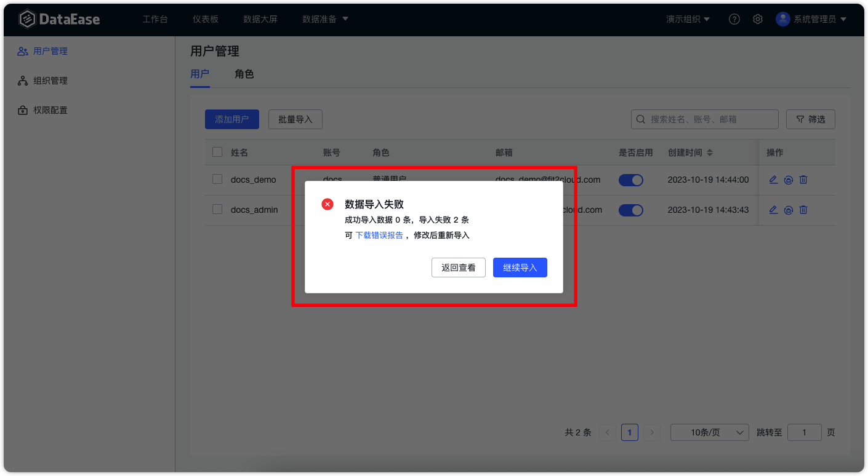
Task: Select 组织管理 in the sidebar
Action: (x=50, y=81)
